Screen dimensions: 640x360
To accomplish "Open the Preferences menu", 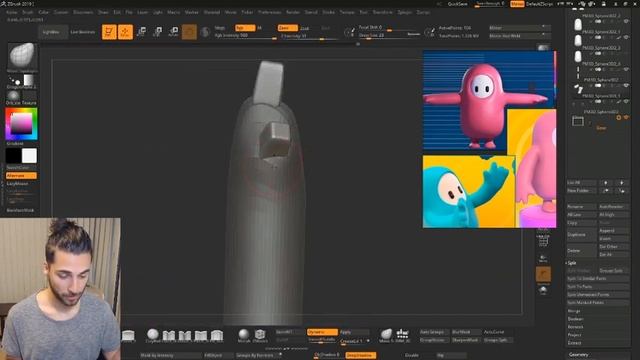I will tap(269, 12).
